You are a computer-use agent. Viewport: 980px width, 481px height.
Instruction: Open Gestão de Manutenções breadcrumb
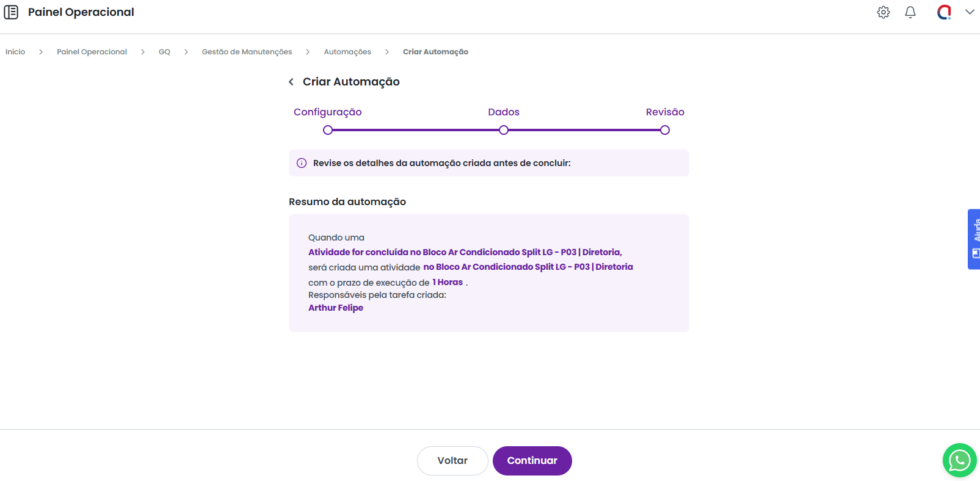coord(247,52)
